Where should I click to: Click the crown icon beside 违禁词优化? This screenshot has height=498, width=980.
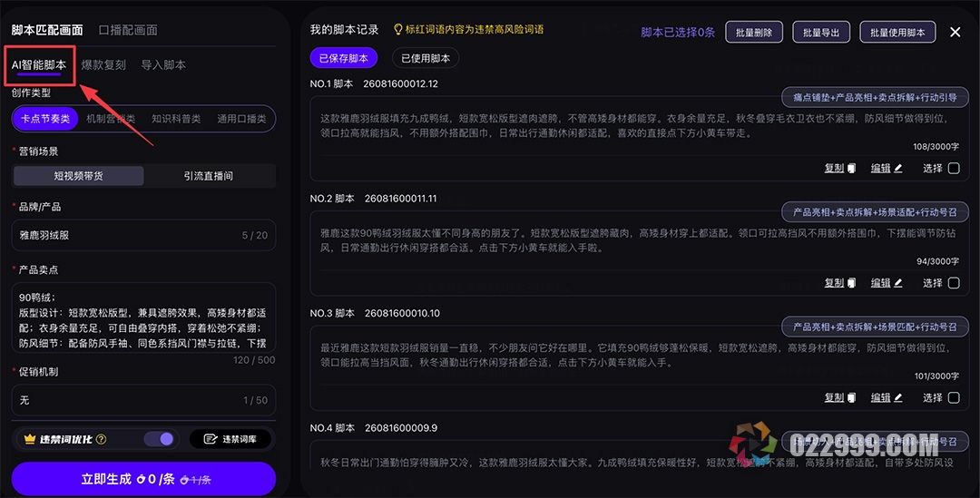29,439
